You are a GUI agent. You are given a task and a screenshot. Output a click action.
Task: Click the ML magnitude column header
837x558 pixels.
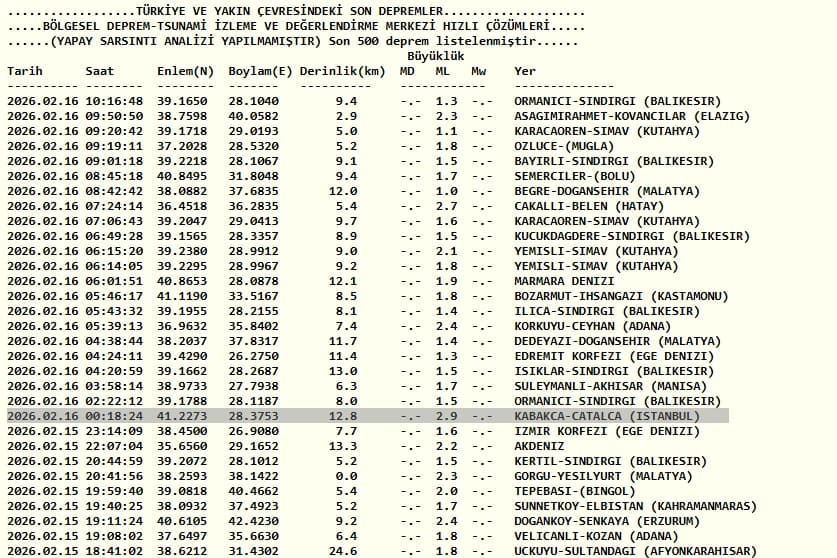point(443,71)
